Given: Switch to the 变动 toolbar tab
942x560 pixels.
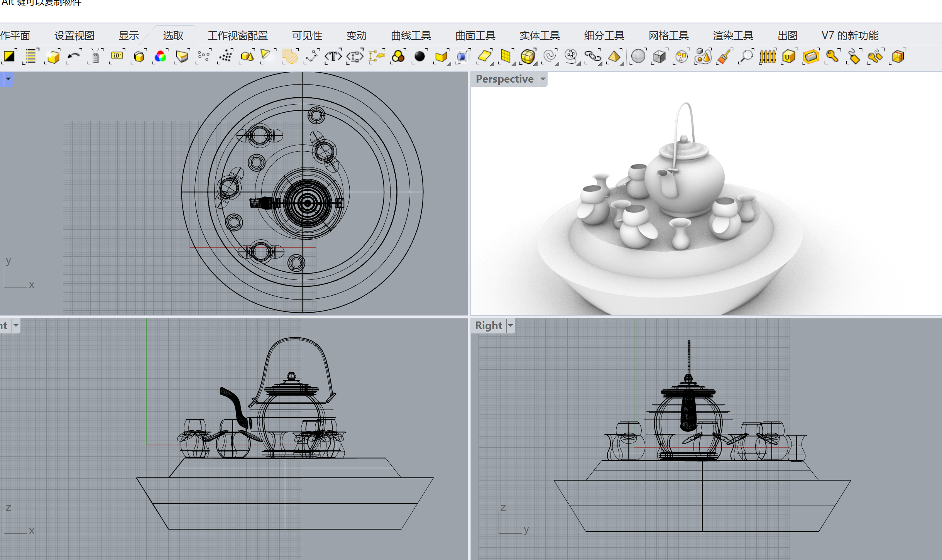Looking at the screenshot, I should pos(357,36).
